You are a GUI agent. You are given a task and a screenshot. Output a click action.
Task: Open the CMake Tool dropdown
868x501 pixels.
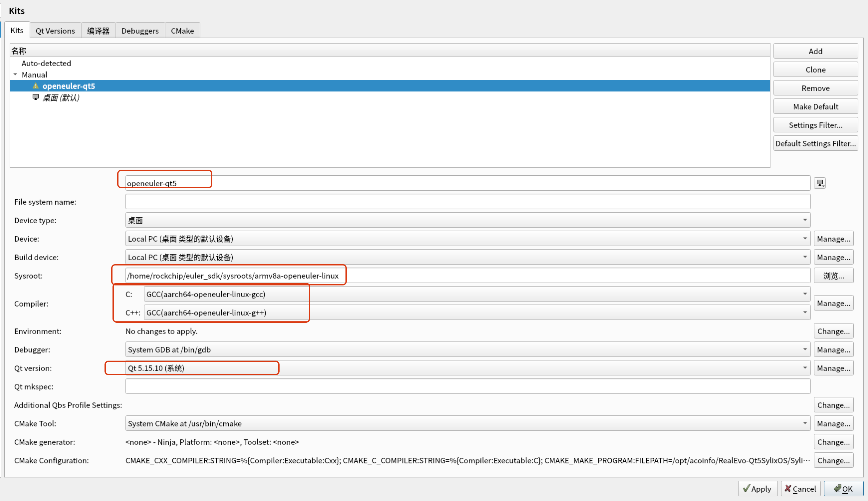(x=467, y=423)
